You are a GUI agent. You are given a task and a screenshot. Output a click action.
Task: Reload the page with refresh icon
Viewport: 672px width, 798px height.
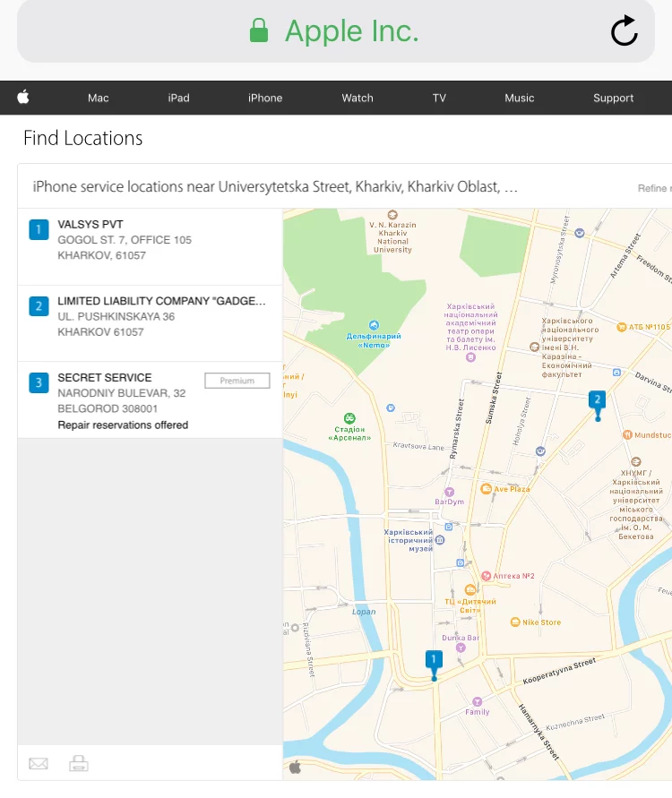(x=624, y=31)
